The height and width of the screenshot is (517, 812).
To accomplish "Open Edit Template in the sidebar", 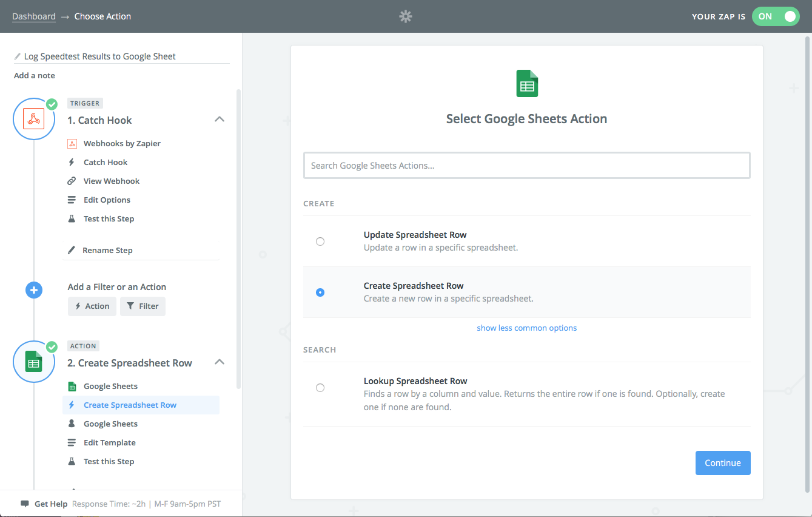I will click(x=110, y=443).
